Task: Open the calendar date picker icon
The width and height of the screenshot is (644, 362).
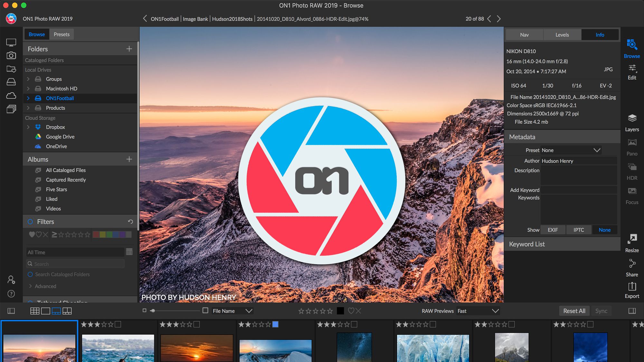Action: click(129, 252)
